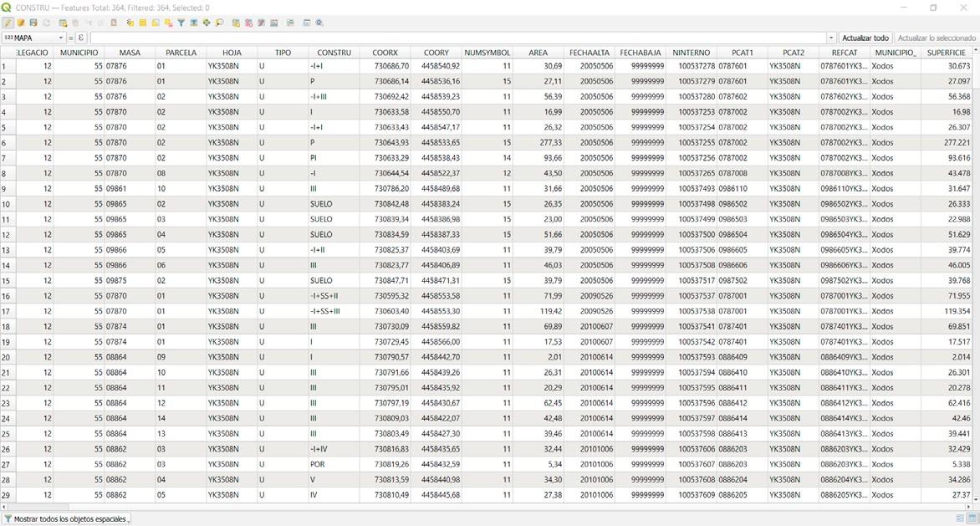The width and height of the screenshot is (980, 526).
Task: Sort by the CONSTRU column header
Action: point(334,53)
